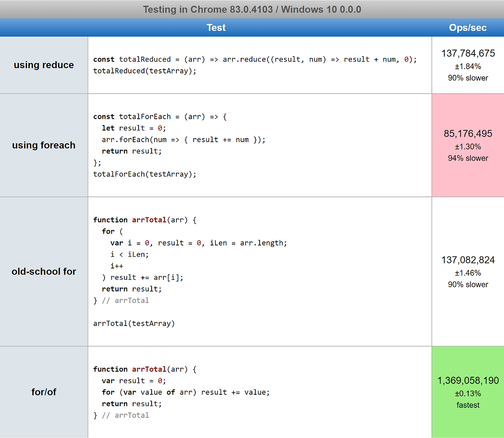504x438 pixels.
Task: Click the '90% slower' label under reduce result
Action: coord(468,78)
